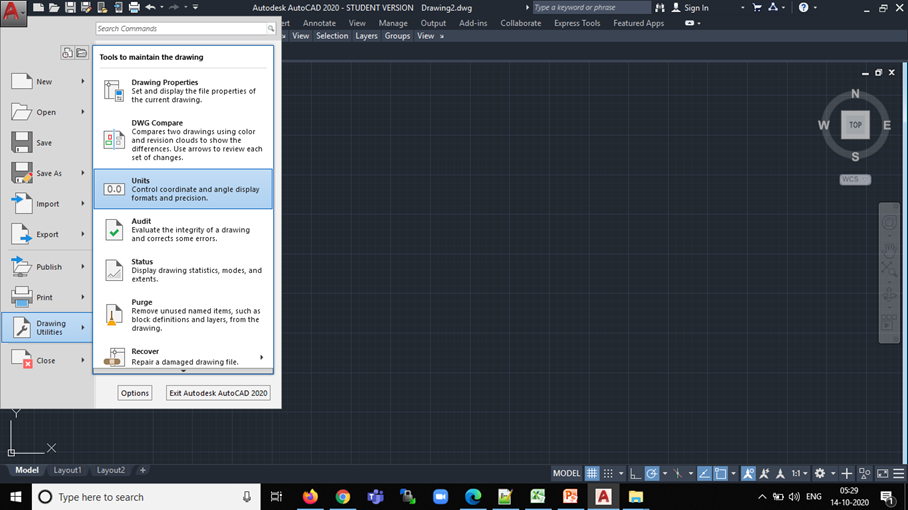Toggle Object Snap Tracking in status bar
Screen dimensions: 908x510
coord(704,474)
